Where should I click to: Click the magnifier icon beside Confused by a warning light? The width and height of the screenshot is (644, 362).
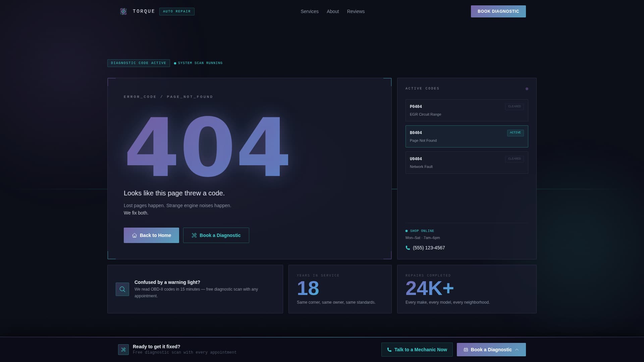click(122, 289)
